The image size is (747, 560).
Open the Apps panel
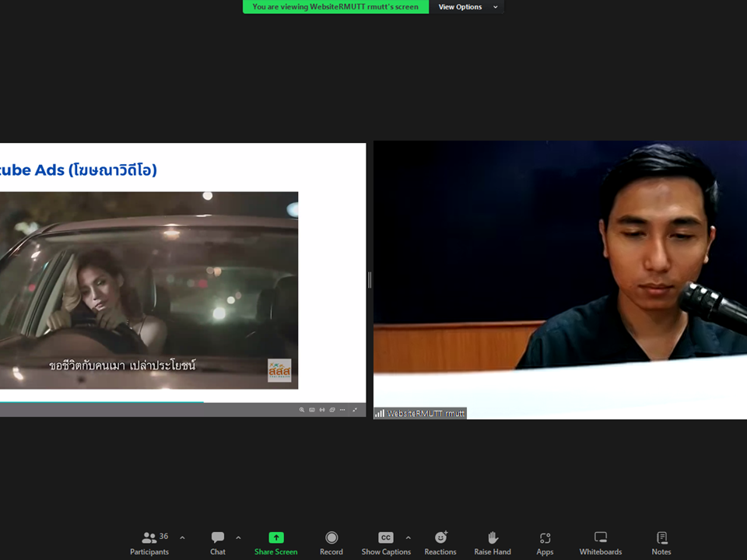pyautogui.click(x=545, y=544)
